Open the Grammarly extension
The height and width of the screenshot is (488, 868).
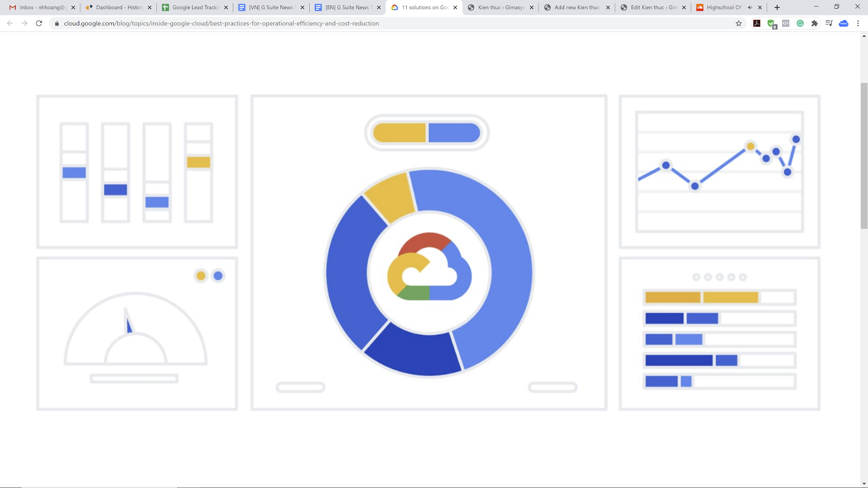tap(800, 23)
